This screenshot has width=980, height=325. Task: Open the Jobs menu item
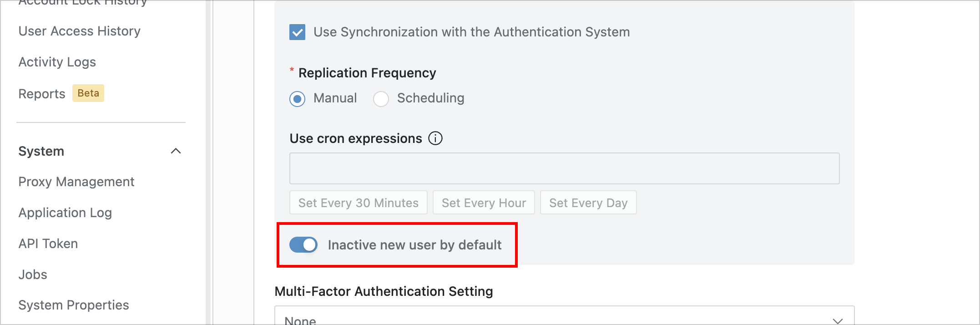pos(33,274)
